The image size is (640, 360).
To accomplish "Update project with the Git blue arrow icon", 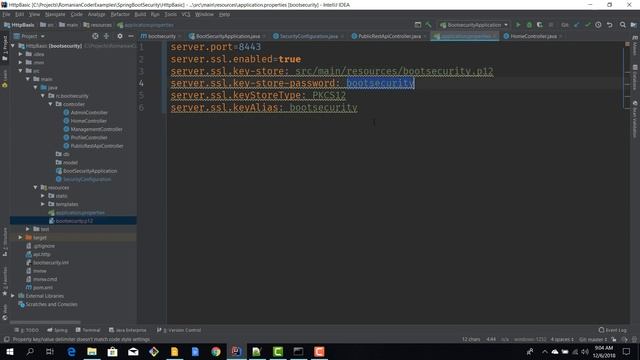I will tap(576, 25).
